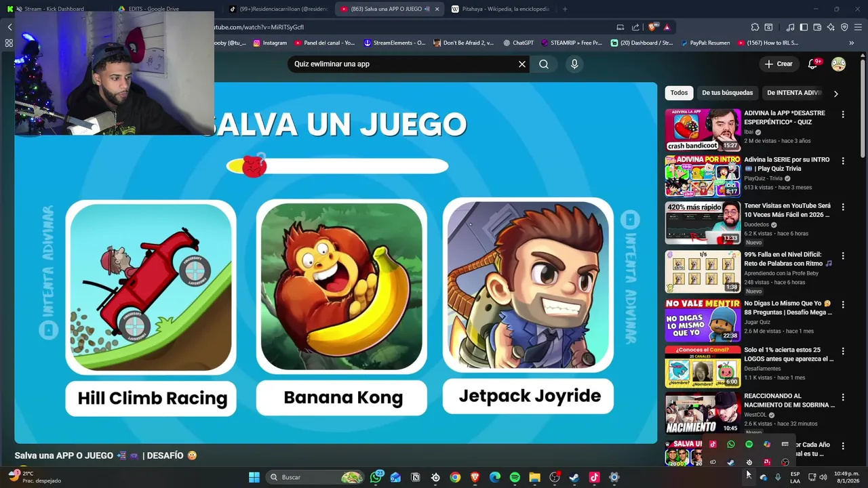Open the YouTube account avatar menu
This screenshot has width=868, height=488.
pos(839,64)
